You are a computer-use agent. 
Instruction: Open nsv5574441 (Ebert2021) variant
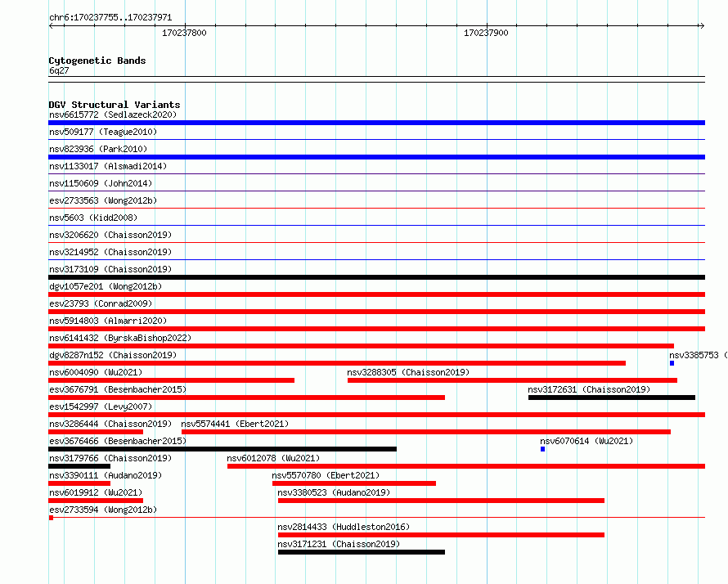coord(235,424)
